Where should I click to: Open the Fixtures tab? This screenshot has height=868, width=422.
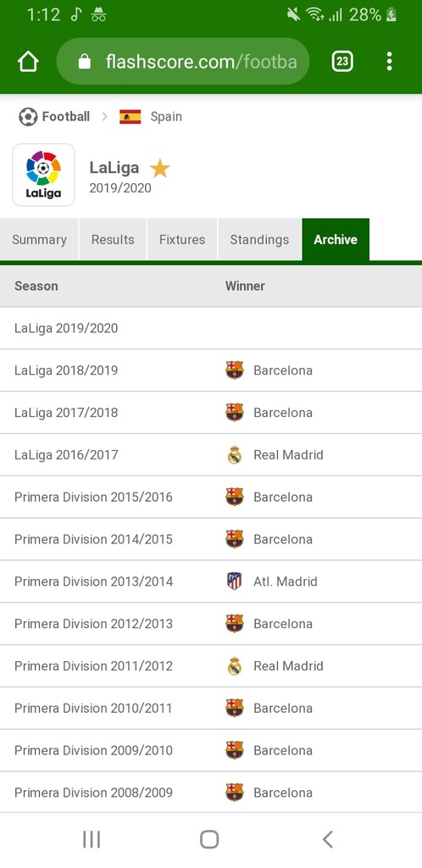tap(182, 240)
